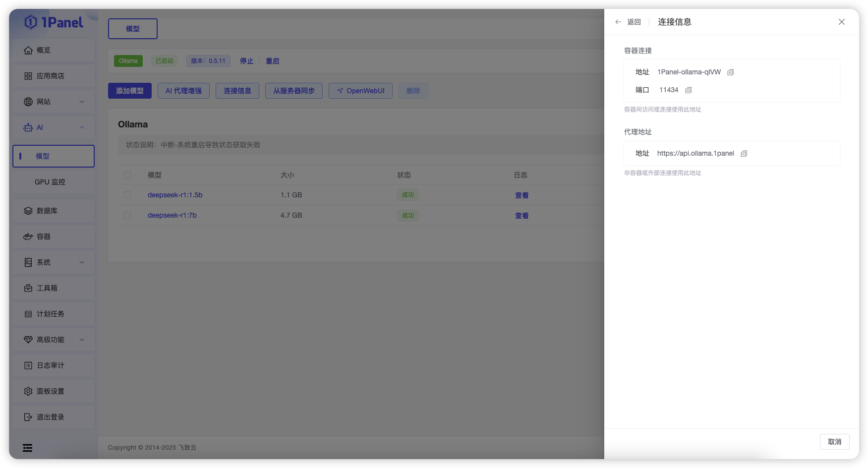The height and width of the screenshot is (468, 868).
Task: Click the https://api.ollama.1panel address text
Action: (695, 153)
